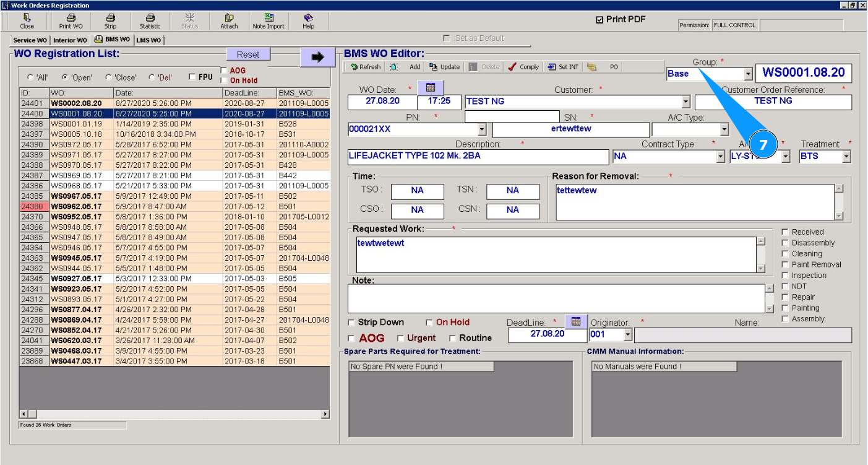Select the 'All' radio button
The height and width of the screenshot is (465, 868).
pos(30,77)
